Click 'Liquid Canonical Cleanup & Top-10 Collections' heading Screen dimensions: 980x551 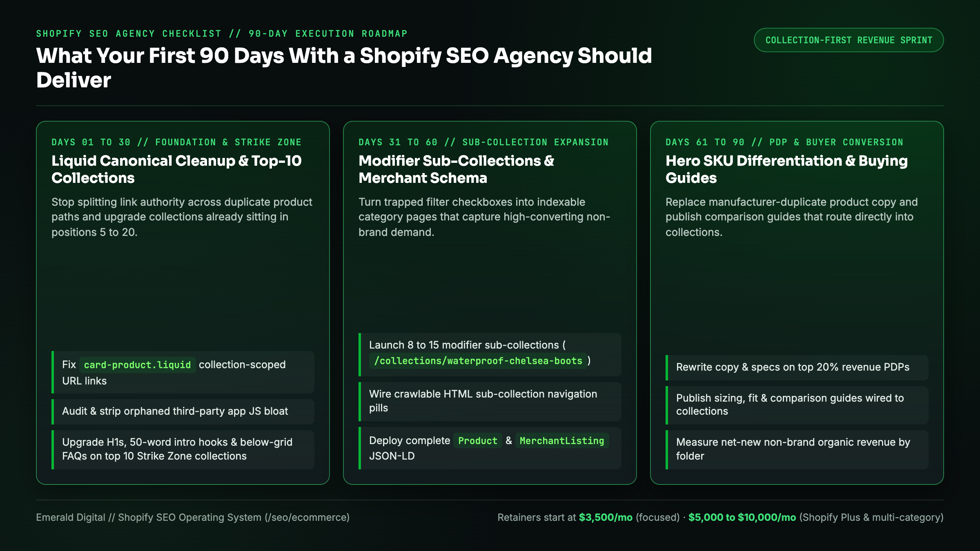176,169
